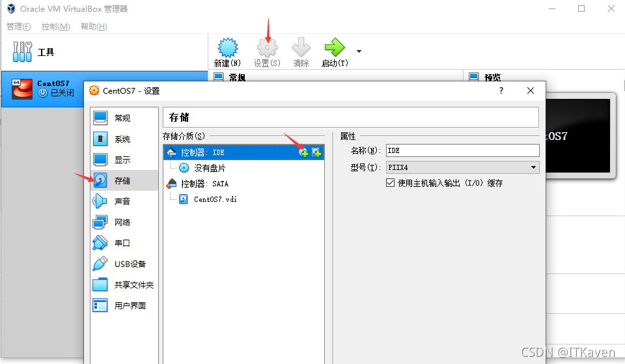Expand the Start button dropdown arrow

click(x=359, y=51)
